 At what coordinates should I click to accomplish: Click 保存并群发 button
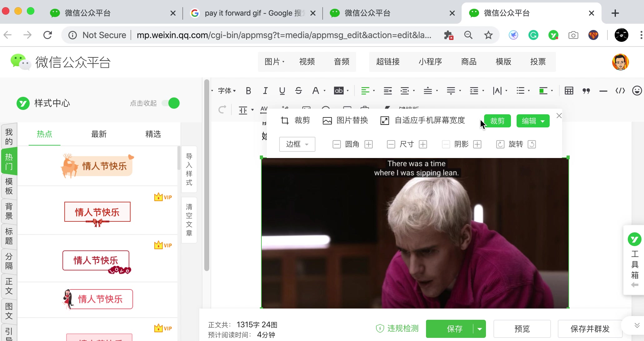(x=590, y=329)
